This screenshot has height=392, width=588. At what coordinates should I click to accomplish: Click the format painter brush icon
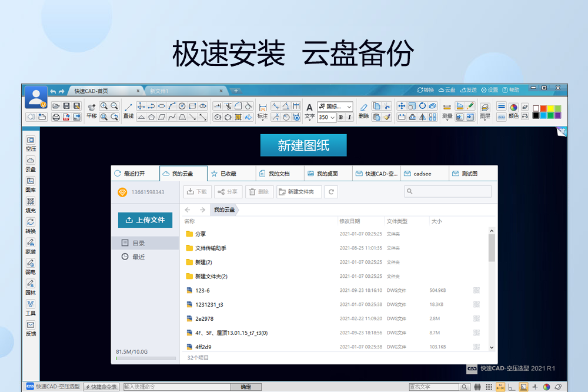pyautogui.click(x=387, y=117)
